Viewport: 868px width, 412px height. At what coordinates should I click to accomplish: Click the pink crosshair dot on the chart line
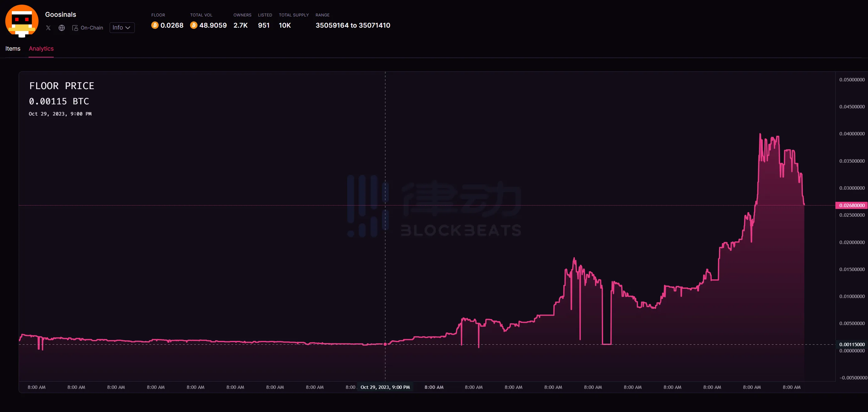pyautogui.click(x=385, y=344)
